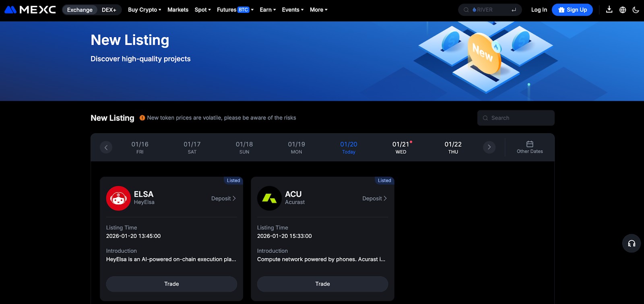This screenshot has height=304, width=644.
Task: Expand the Futures dropdown
Action: click(x=235, y=10)
